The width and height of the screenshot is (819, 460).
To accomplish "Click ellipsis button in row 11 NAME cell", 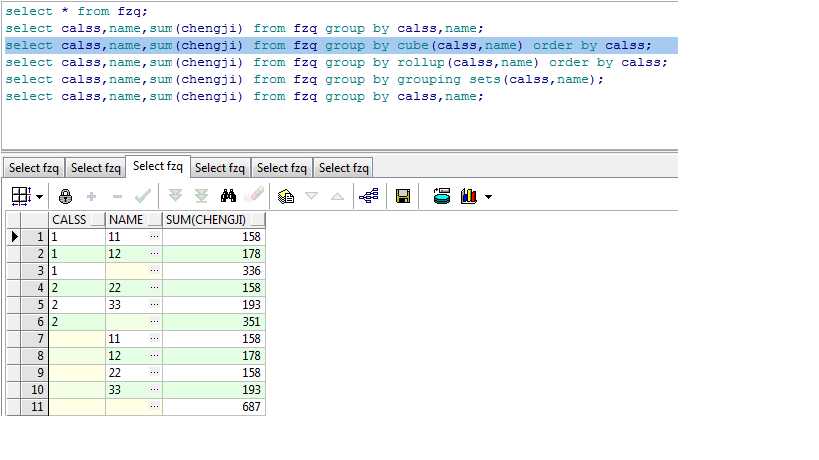I will coord(154,406).
